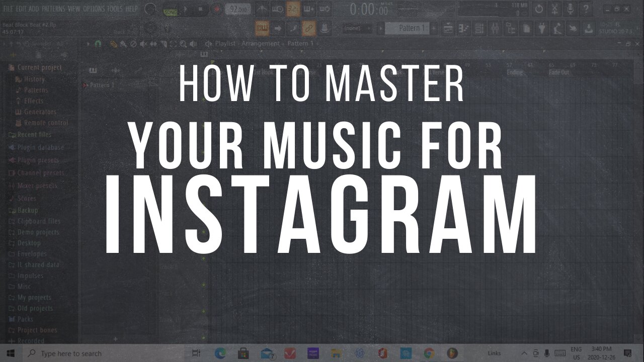Click the 92.000 tempo field
The image size is (644, 362).
pos(238,9)
